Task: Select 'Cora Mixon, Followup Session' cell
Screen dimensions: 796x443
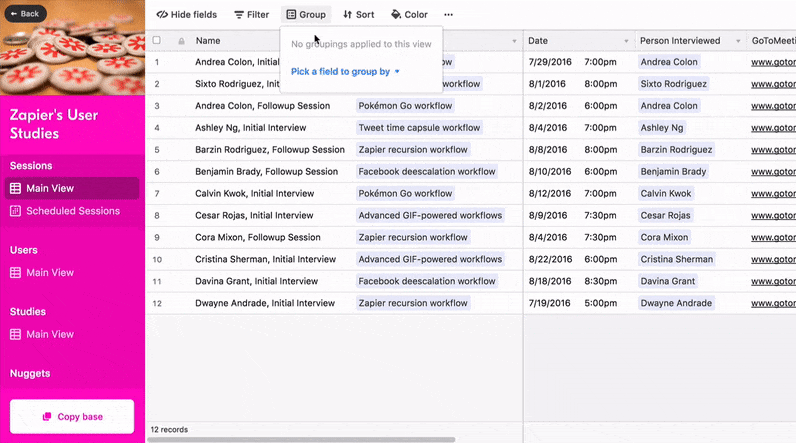Action: [258, 237]
